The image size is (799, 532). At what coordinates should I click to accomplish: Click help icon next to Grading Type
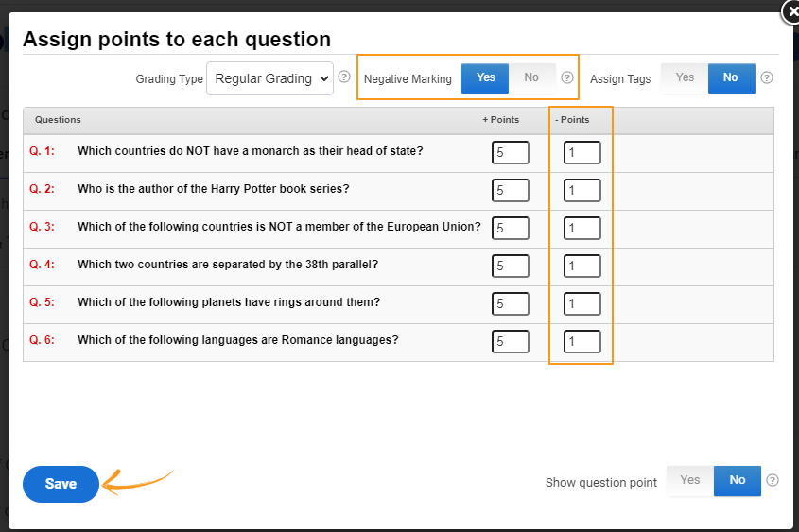[344, 78]
